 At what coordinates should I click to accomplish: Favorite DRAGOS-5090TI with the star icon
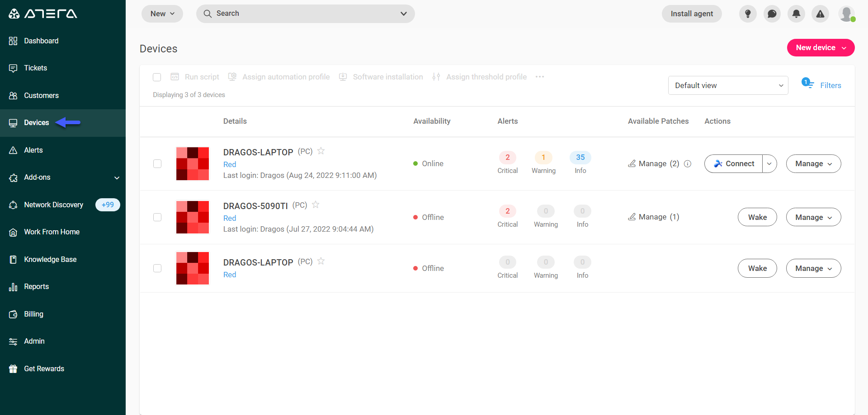316,205
